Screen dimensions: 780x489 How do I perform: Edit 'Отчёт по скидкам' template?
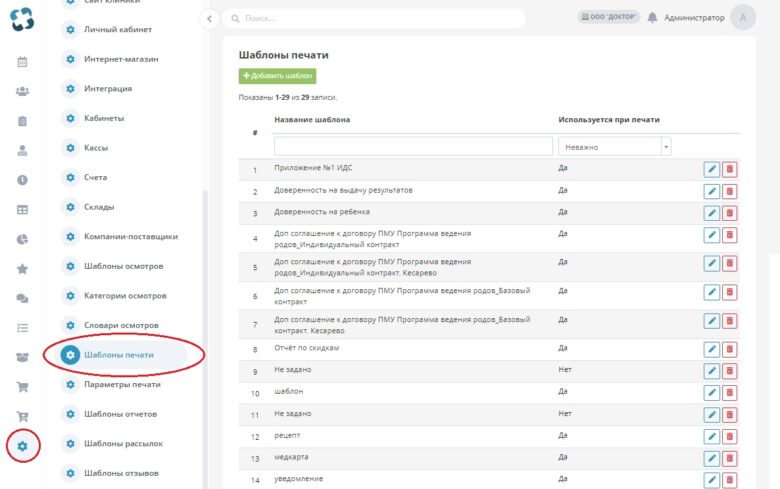tap(712, 349)
